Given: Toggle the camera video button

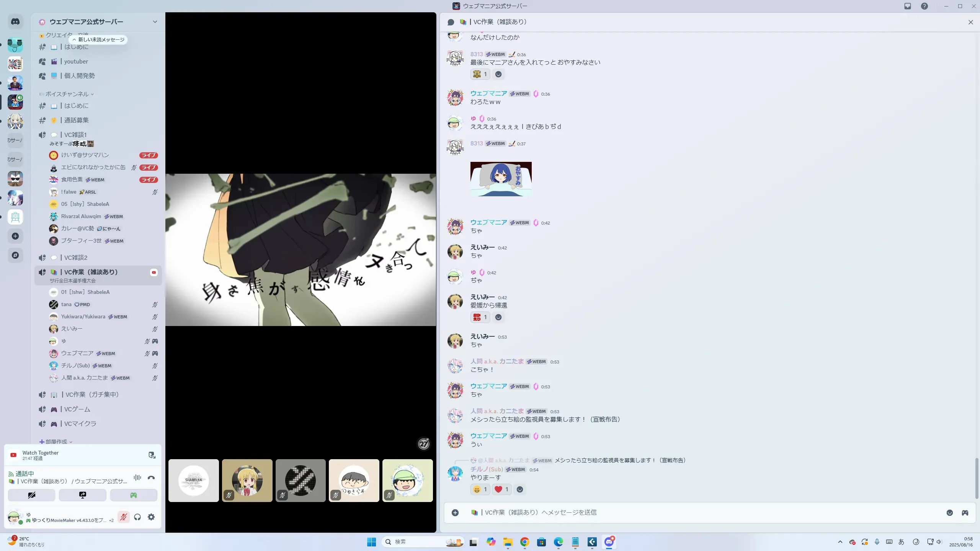Looking at the screenshot, I should 31,495.
